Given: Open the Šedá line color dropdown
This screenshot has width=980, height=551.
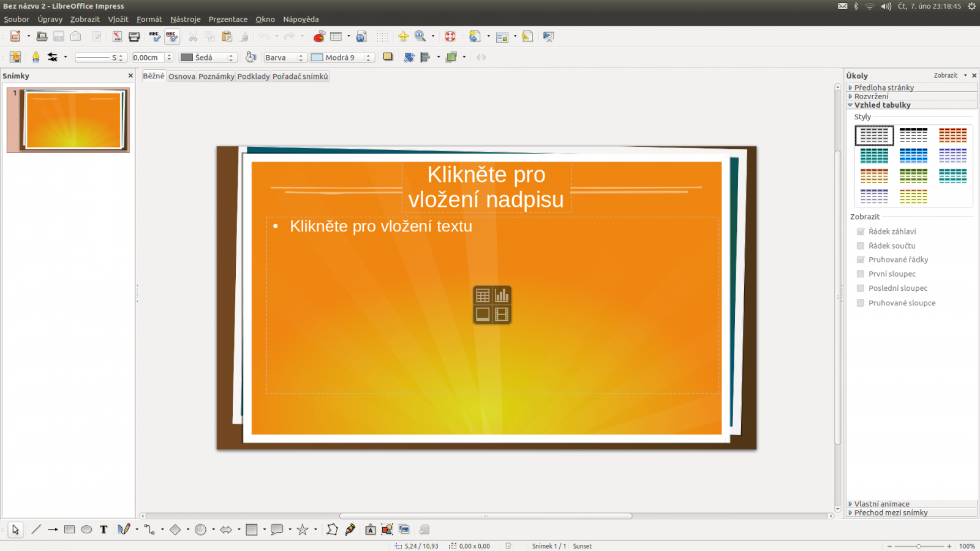Looking at the screenshot, I should [232, 57].
